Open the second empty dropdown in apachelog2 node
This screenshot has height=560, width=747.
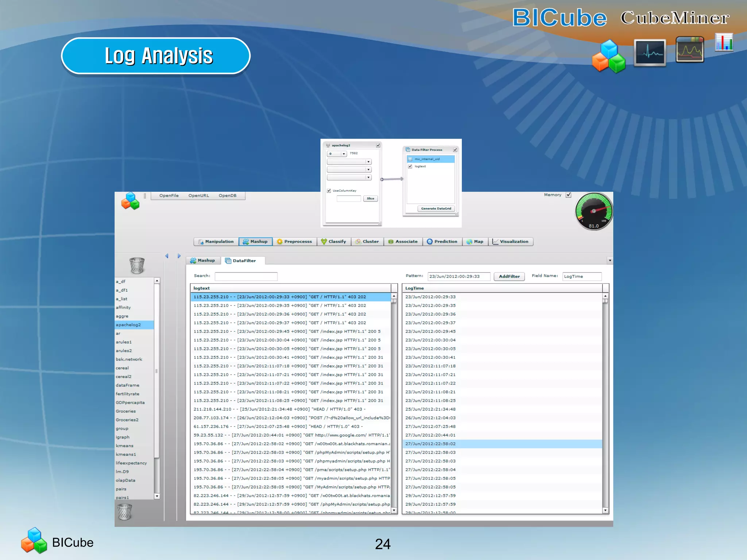(x=349, y=170)
